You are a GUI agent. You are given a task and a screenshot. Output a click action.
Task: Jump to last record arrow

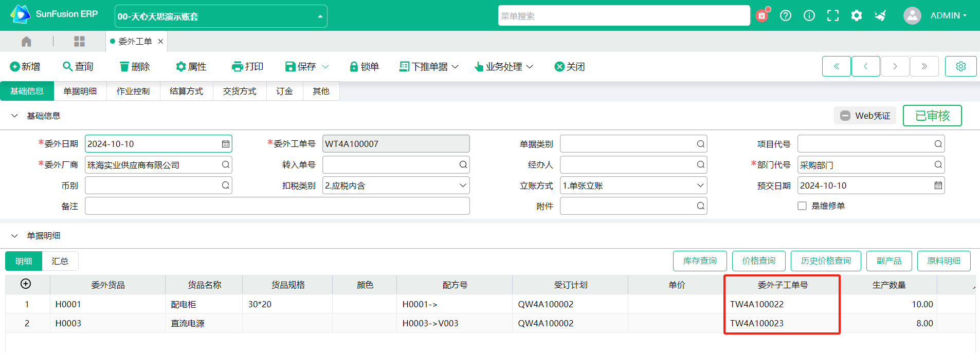[924, 66]
